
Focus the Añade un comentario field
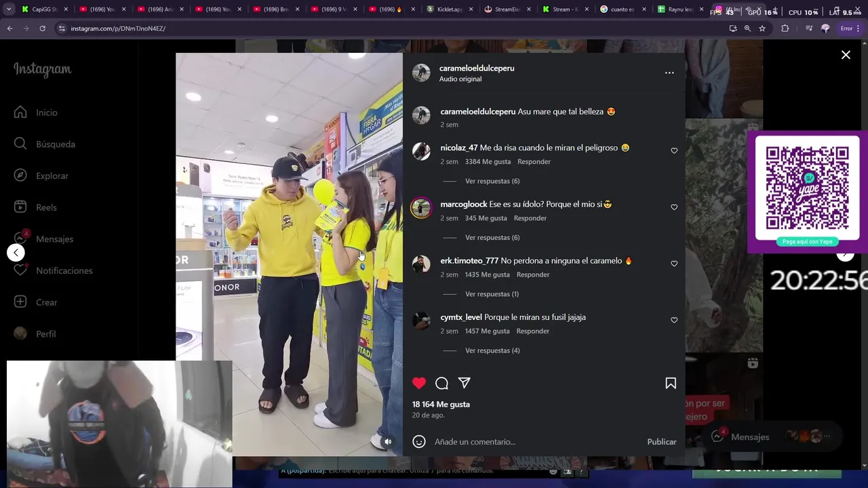(x=536, y=441)
